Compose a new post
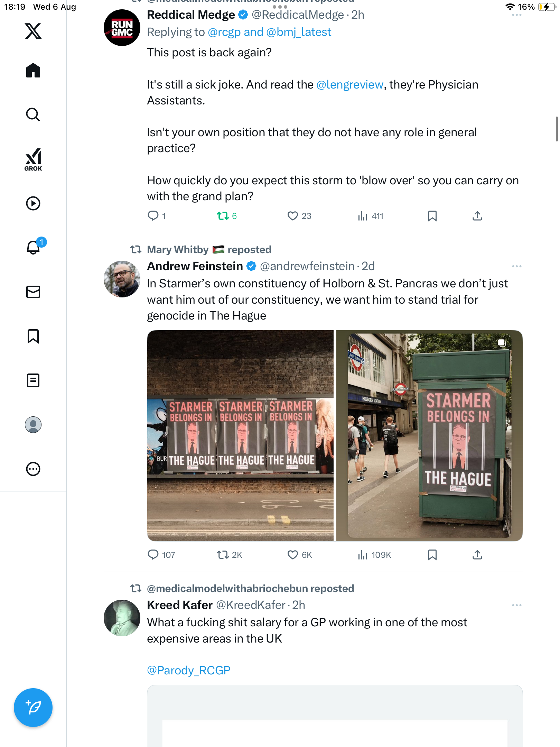 coord(33,708)
